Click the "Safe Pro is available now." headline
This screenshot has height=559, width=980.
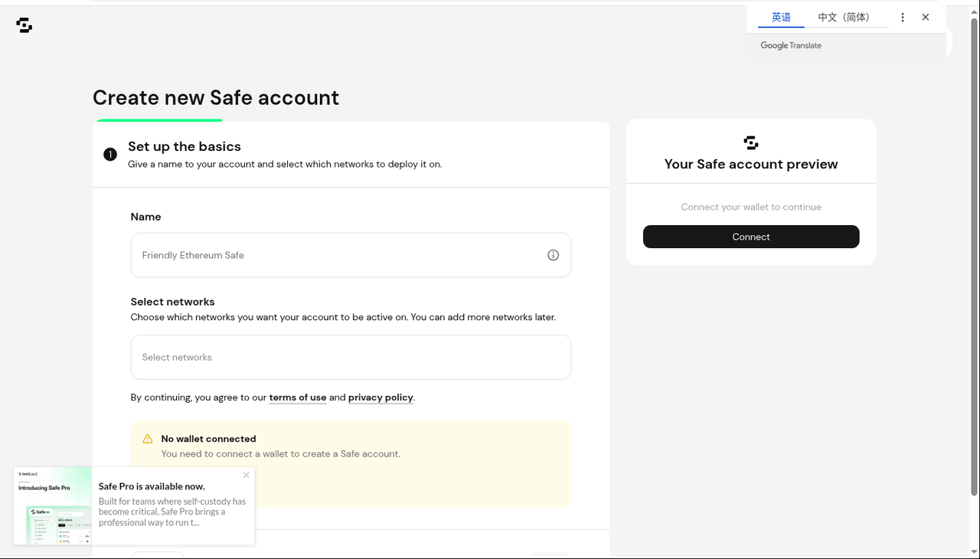pos(152,486)
